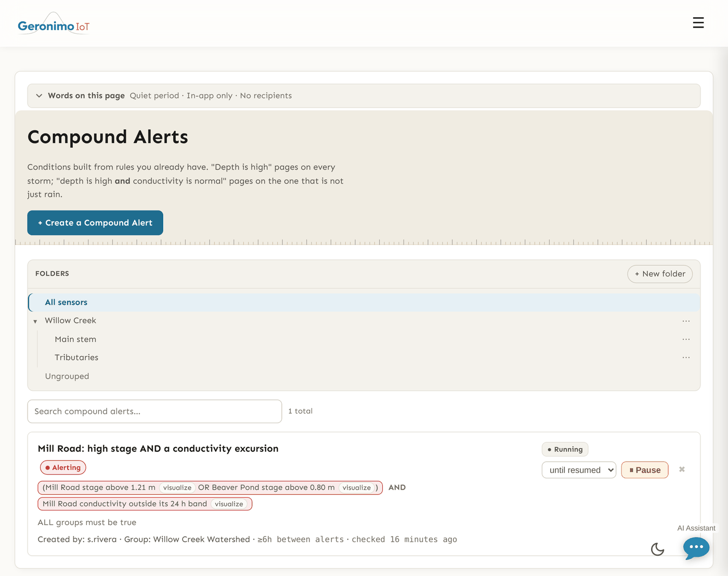728x576 pixels.
Task: Select the Main stem subfolder
Action: click(75, 339)
